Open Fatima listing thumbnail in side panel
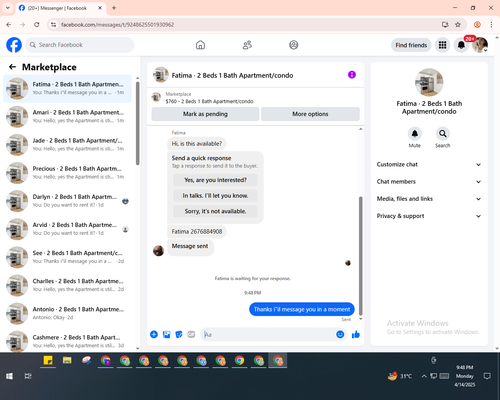The image size is (500, 400). pyautogui.click(x=429, y=82)
